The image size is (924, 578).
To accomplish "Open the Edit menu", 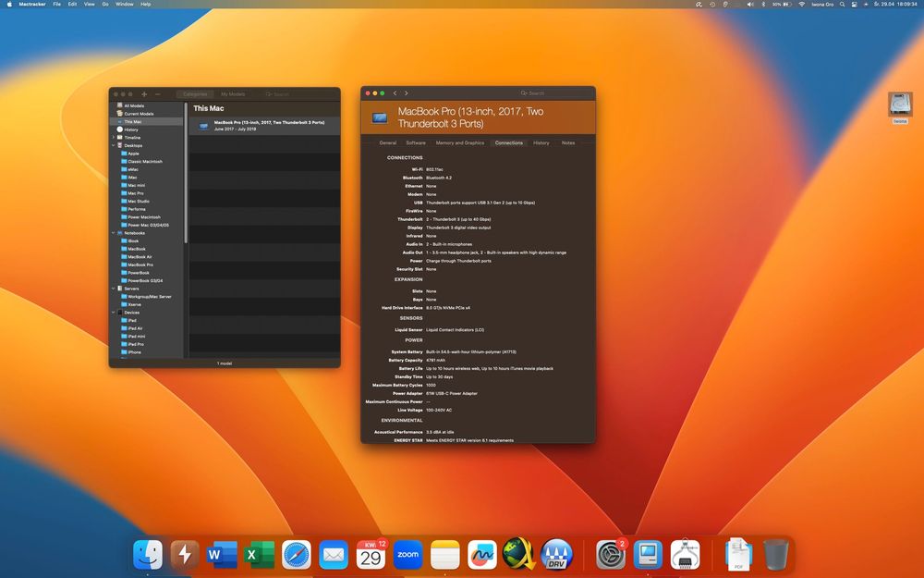I will (x=72, y=4).
